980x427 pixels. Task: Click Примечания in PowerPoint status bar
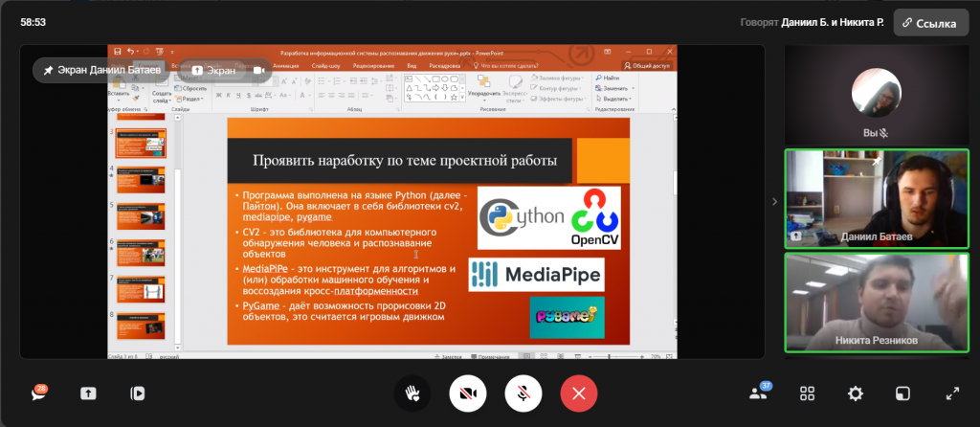[x=491, y=356]
